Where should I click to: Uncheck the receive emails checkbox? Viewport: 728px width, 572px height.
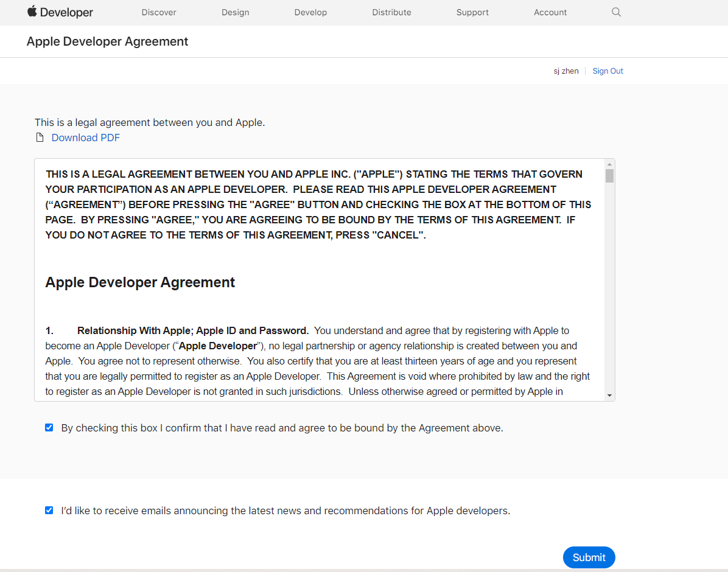(49, 511)
